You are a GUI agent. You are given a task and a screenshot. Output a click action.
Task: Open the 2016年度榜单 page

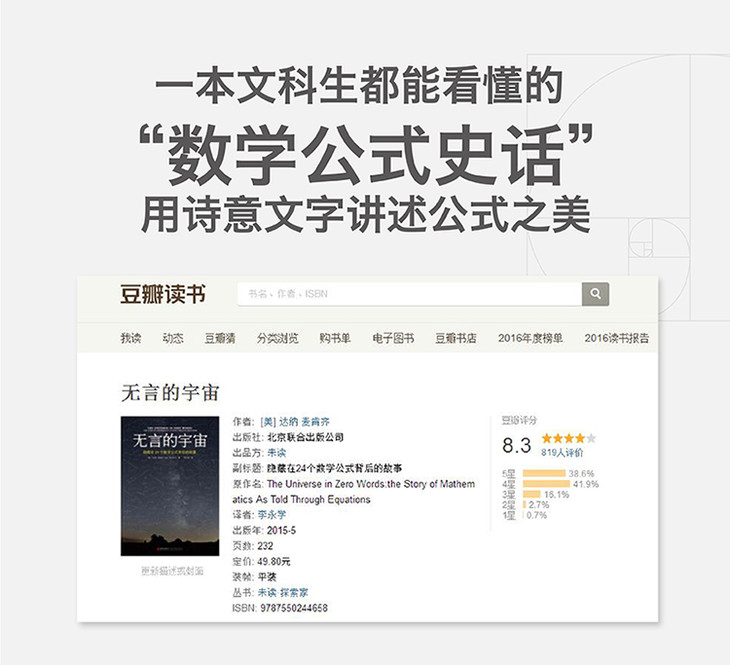530,338
